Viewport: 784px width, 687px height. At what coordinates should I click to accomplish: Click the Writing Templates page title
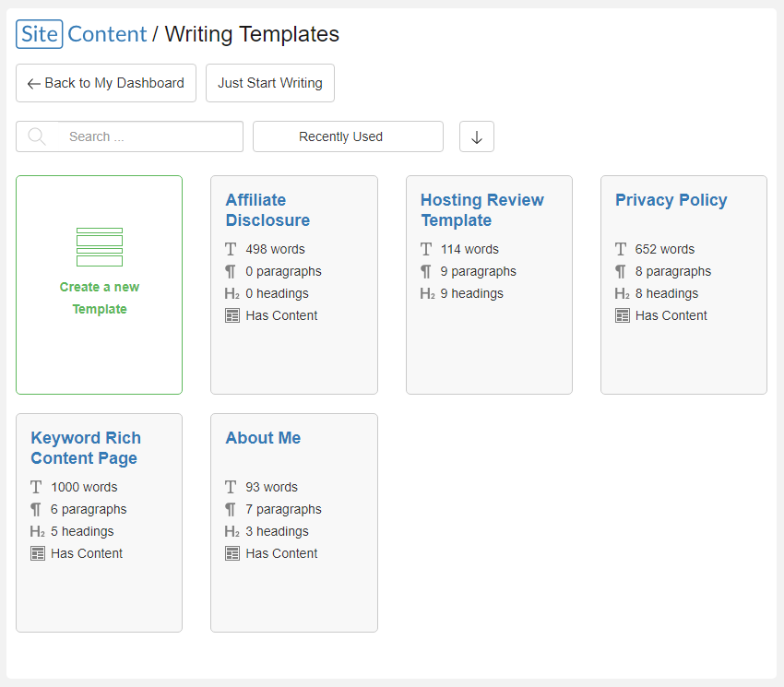click(252, 34)
